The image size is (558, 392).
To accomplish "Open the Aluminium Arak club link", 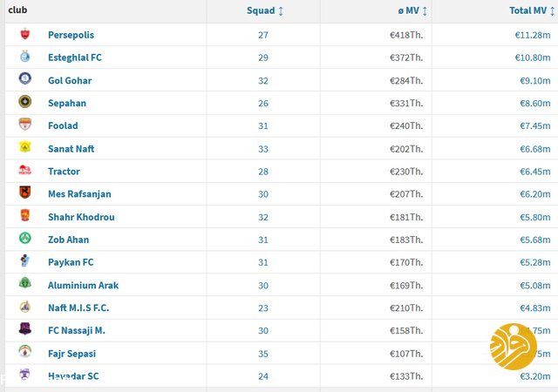I will (x=83, y=285).
